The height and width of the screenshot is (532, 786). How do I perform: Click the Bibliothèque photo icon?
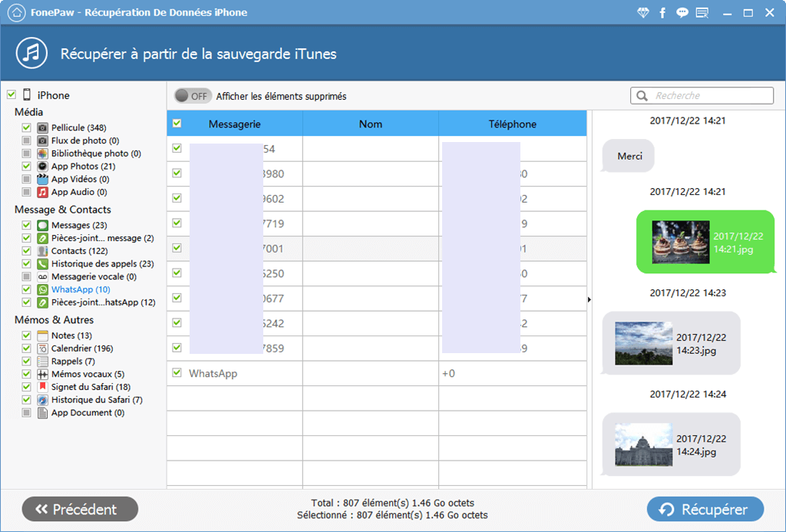[x=43, y=154]
